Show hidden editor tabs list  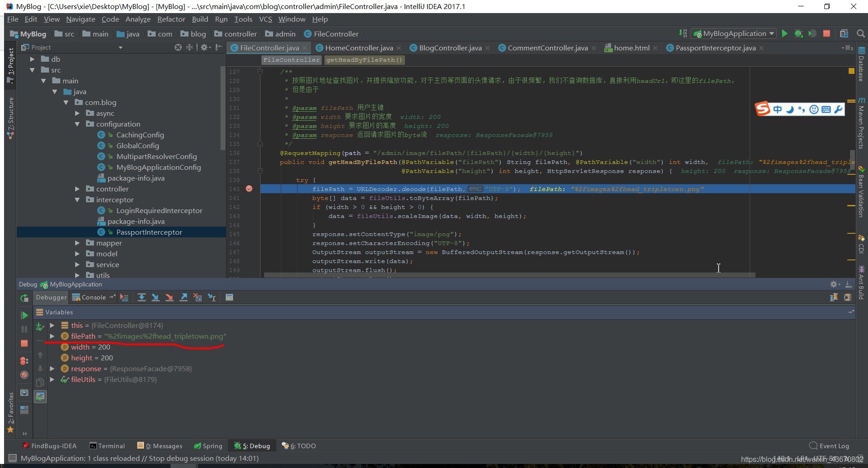847,48
